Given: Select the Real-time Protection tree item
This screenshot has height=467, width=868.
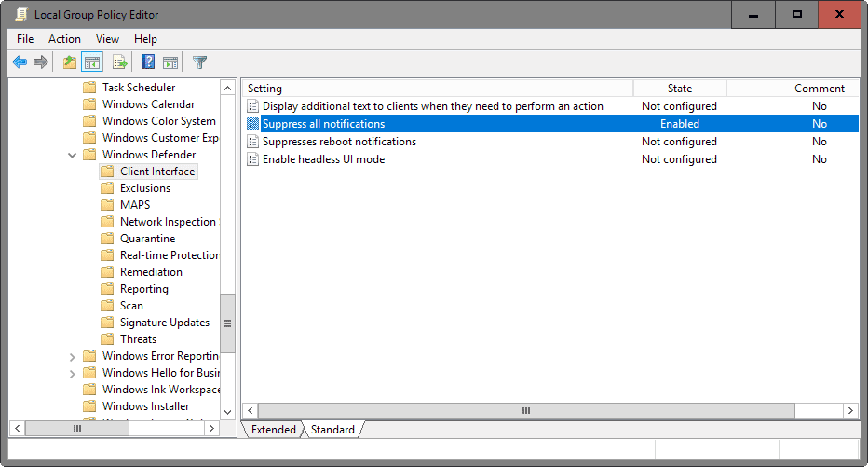Looking at the screenshot, I should click(170, 255).
